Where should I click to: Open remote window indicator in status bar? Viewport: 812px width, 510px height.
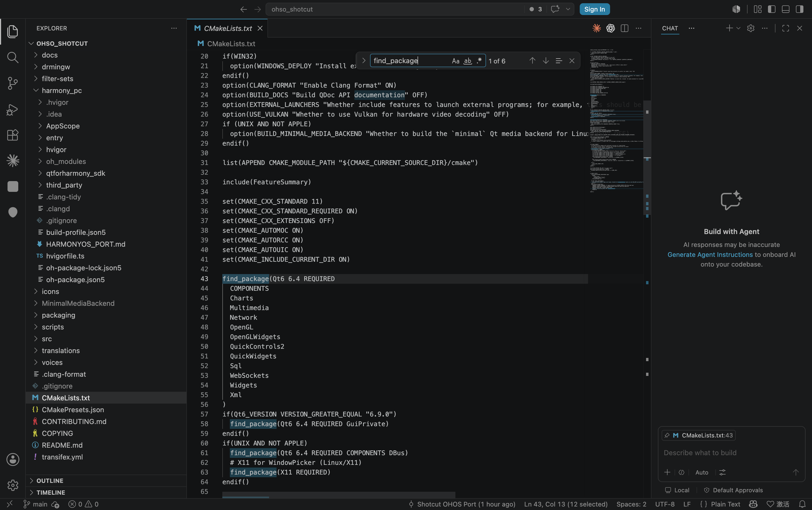[x=10, y=504]
